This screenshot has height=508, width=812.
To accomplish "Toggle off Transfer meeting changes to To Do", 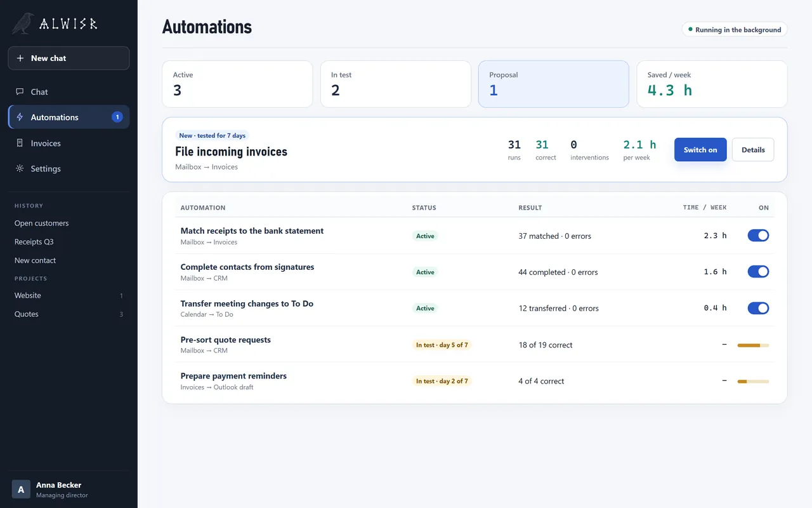I will pos(758,308).
